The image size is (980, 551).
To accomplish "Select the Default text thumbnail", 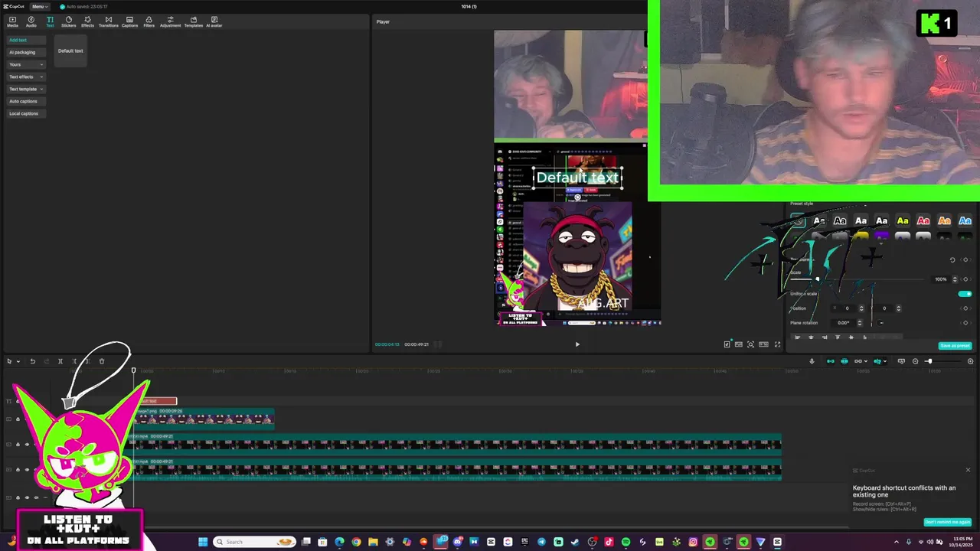I will (70, 51).
